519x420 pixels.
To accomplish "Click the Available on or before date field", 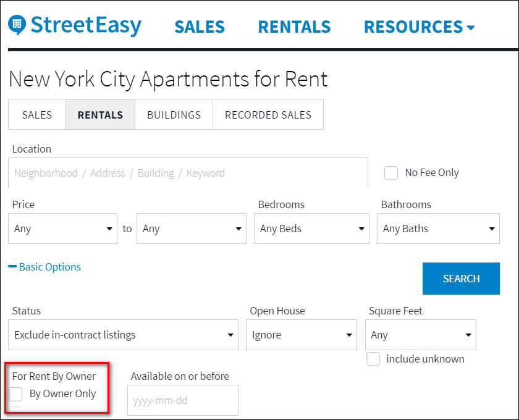I will [x=183, y=400].
